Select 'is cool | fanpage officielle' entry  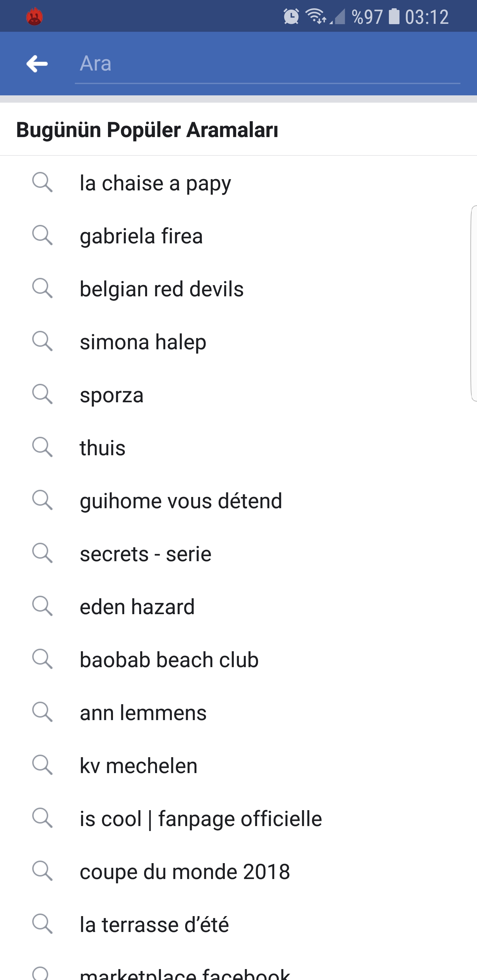(238, 818)
